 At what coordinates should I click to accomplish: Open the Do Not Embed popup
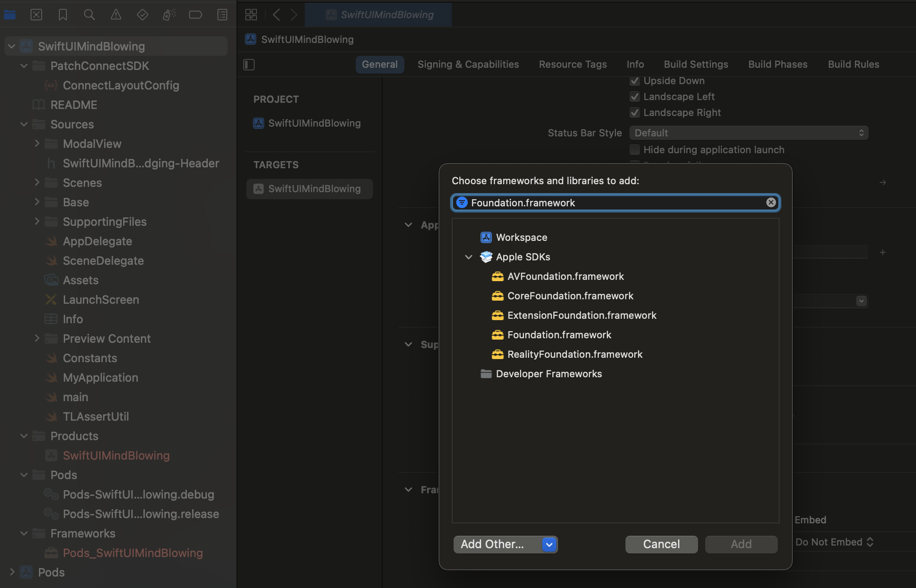coord(834,542)
